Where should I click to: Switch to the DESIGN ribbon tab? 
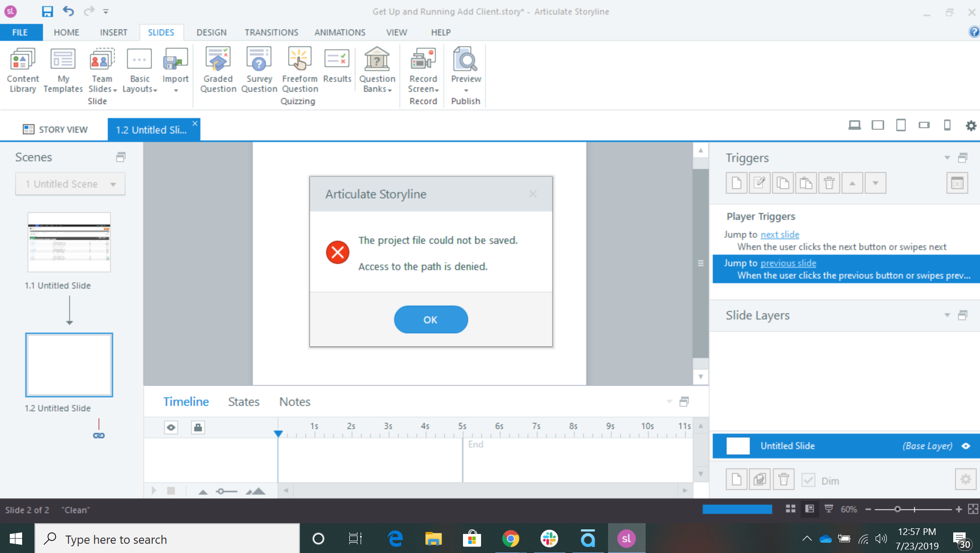tap(211, 32)
